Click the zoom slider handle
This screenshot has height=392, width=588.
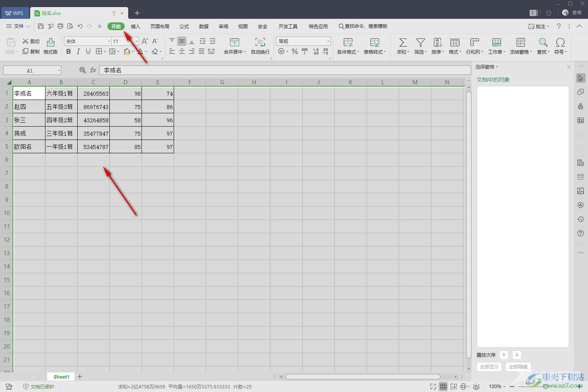545,387
